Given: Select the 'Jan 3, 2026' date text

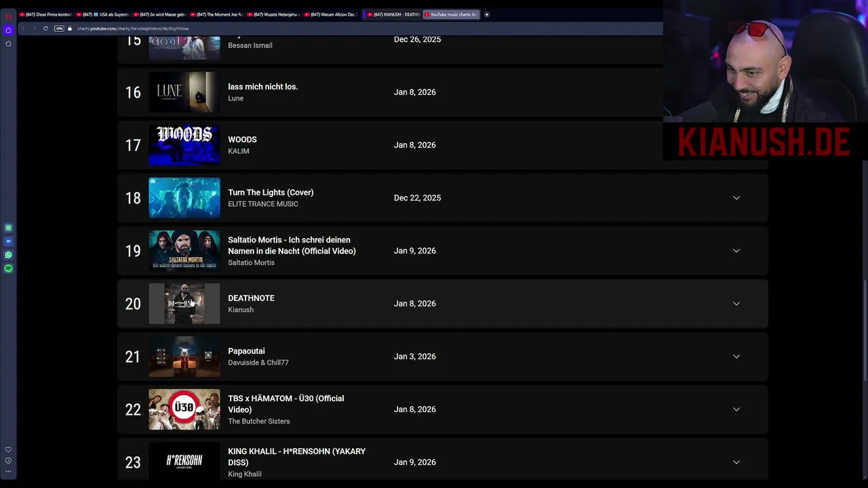Looking at the screenshot, I should click(415, 357).
